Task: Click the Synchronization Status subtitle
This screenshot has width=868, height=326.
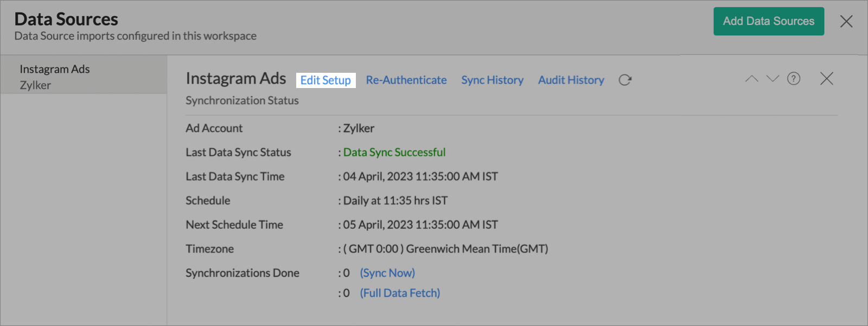Action: pyautogui.click(x=242, y=101)
